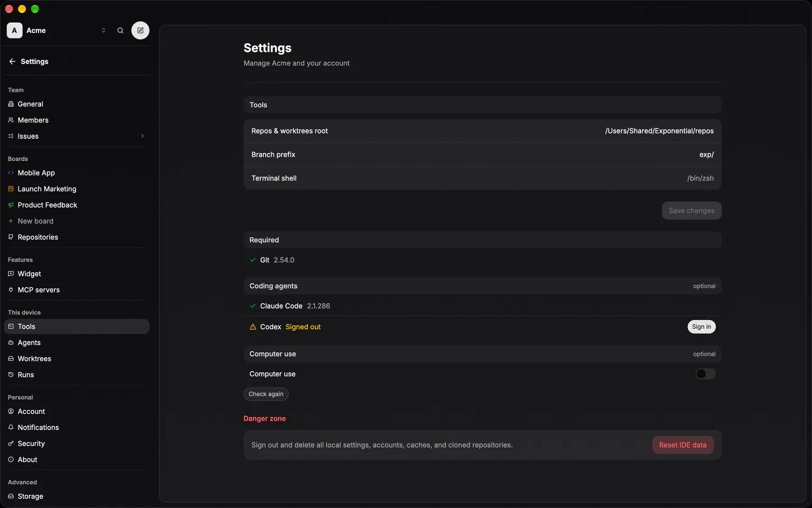The height and width of the screenshot is (508, 812).
Task: Click the Members people icon
Action: (11, 120)
